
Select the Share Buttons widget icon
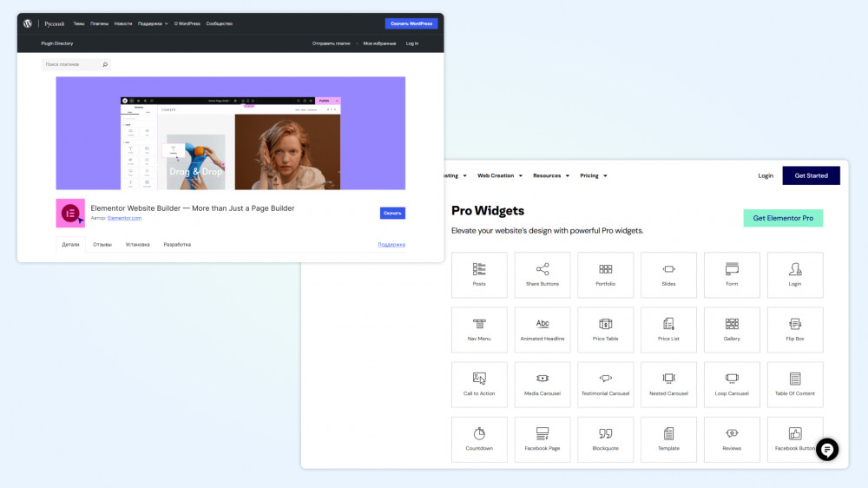coord(542,269)
